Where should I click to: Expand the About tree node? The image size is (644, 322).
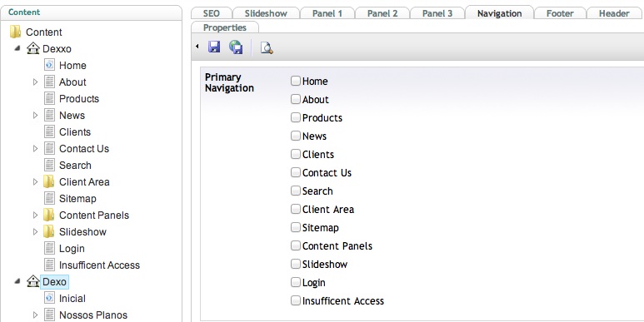tap(35, 82)
